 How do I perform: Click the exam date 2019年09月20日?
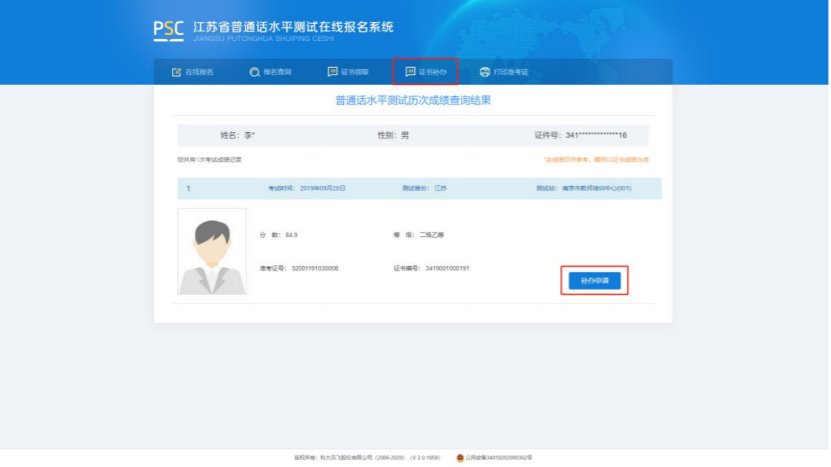point(323,188)
